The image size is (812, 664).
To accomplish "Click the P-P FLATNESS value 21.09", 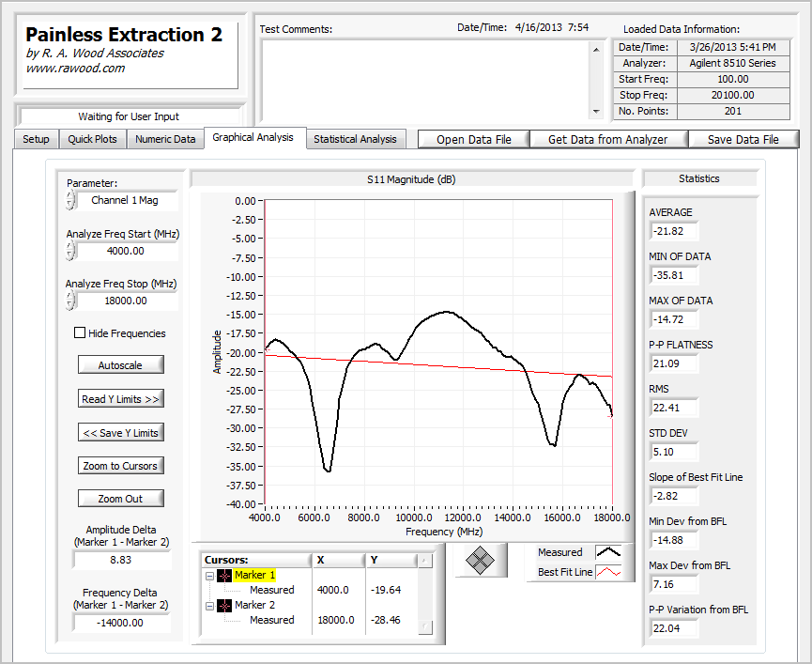I will 674,363.
